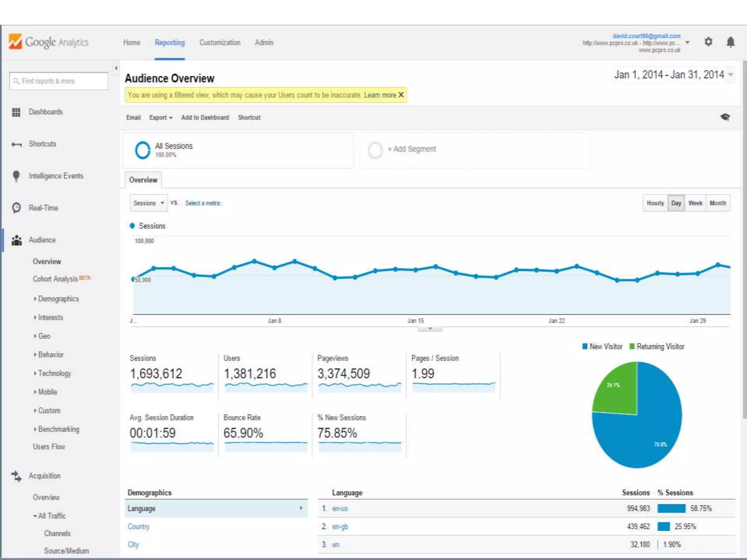Screen dimensions: 747x560
Task: Open the notifications bell icon
Action: click(x=730, y=42)
